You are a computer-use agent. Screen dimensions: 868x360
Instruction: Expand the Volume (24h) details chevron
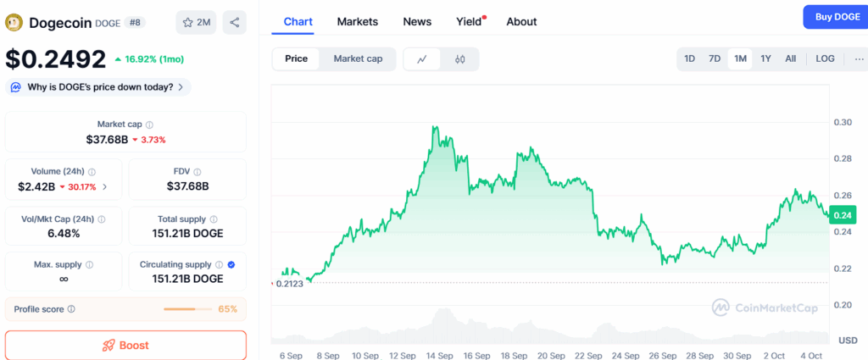coord(105,186)
